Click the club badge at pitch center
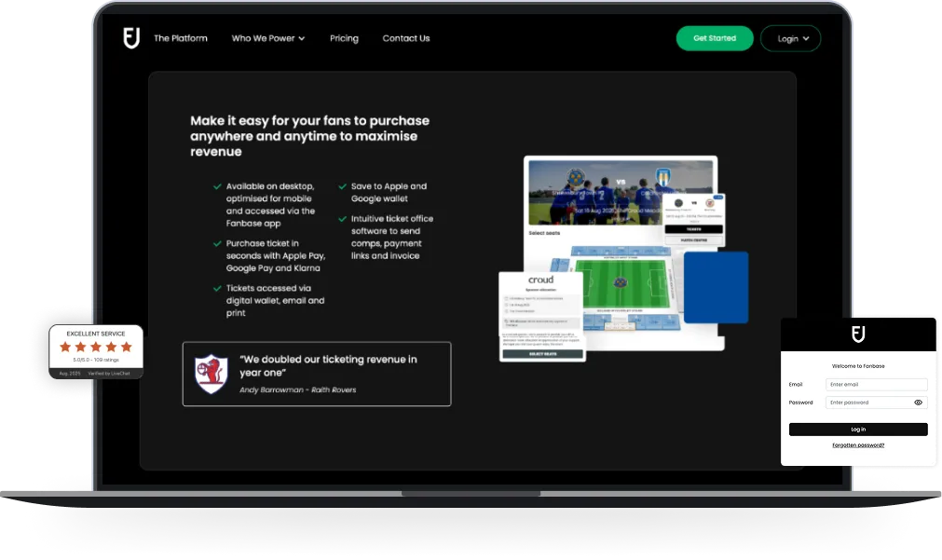 [x=618, y=282]
